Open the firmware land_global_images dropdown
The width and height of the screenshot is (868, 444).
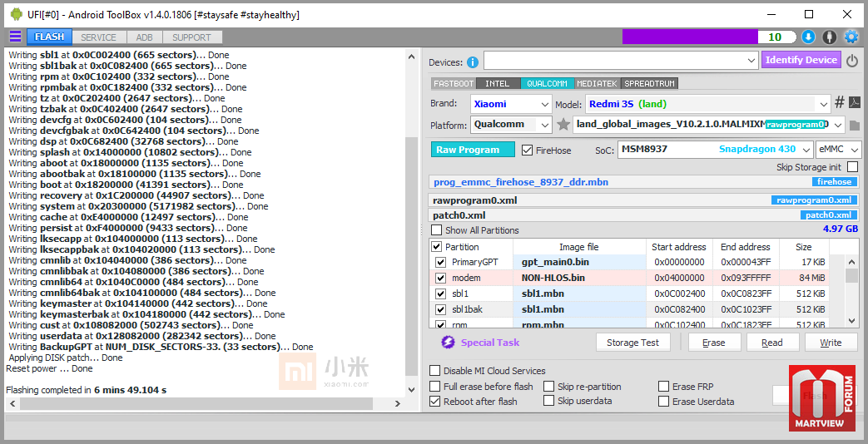(709, 125)
